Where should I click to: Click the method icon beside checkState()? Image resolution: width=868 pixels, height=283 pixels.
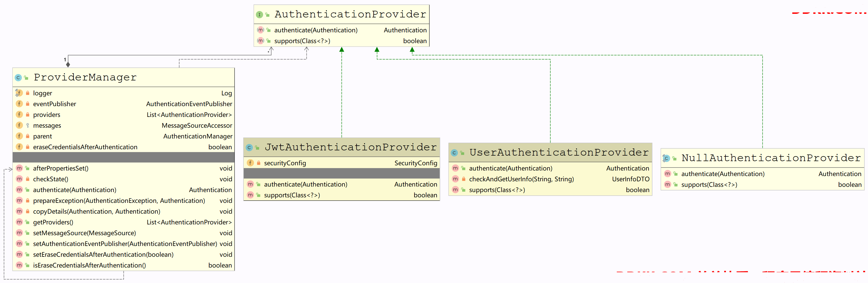19,179
